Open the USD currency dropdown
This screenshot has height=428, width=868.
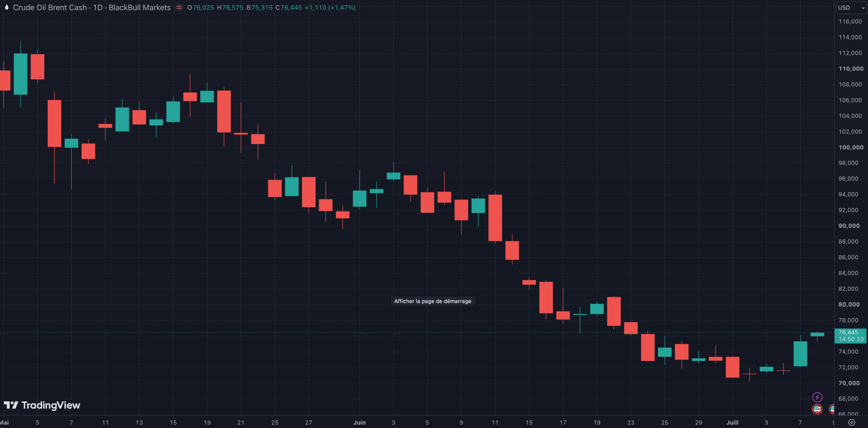pos(851,7)
